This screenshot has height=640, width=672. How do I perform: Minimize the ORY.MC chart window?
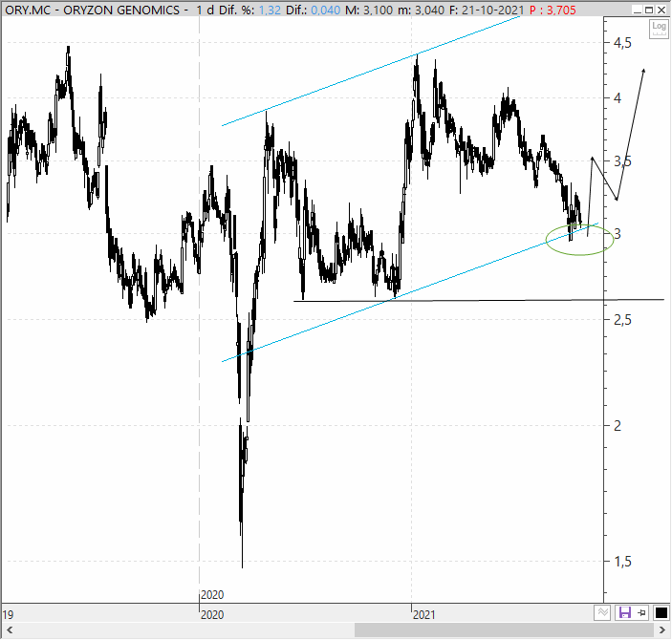pos(638,10)
